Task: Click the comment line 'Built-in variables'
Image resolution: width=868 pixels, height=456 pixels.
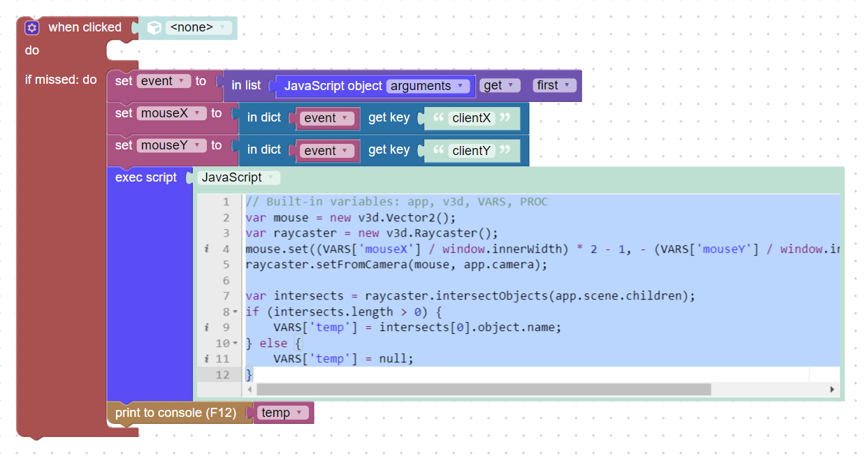Action: pos(396,202)
